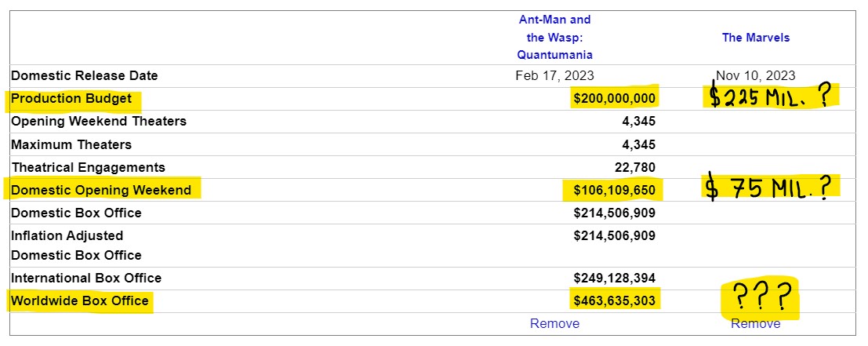Click the $463,635,303 worldwide value
The width and height of the screenshot is (868, 346).
tap(615, 301)
